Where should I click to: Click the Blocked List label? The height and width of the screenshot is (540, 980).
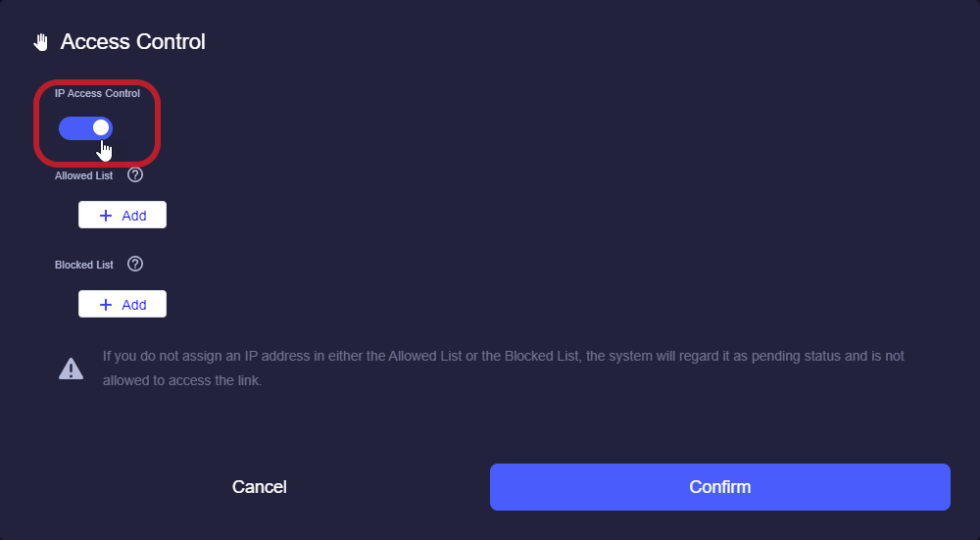(x=83, y=265)
